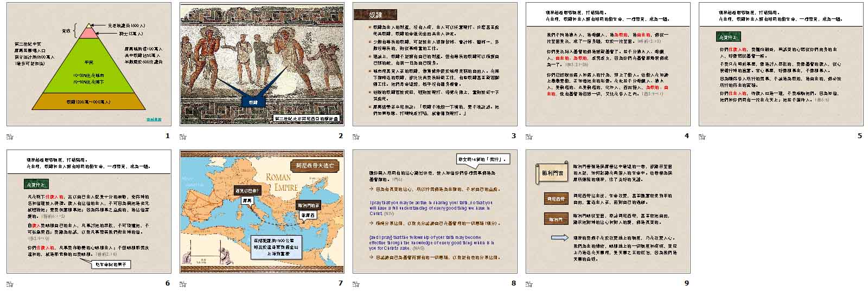
Task: Click the animation star icon under slide 6
Action: coord(10,283)
